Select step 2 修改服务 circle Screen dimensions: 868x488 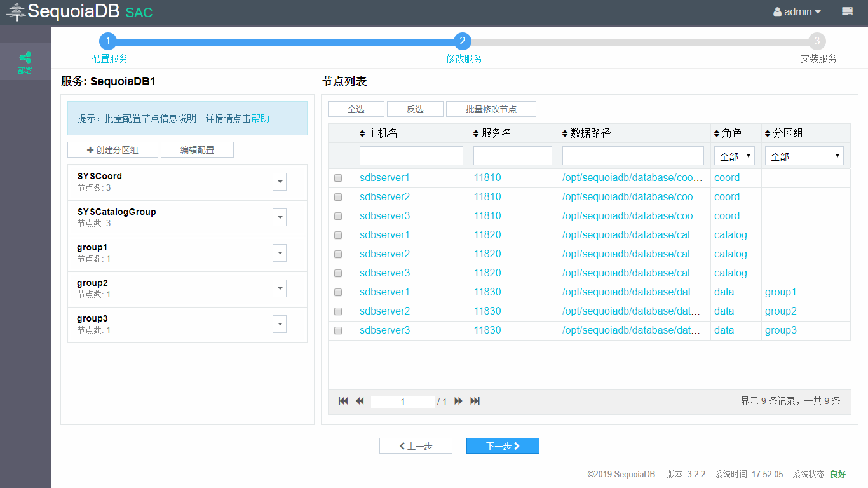tap(463, 41)
